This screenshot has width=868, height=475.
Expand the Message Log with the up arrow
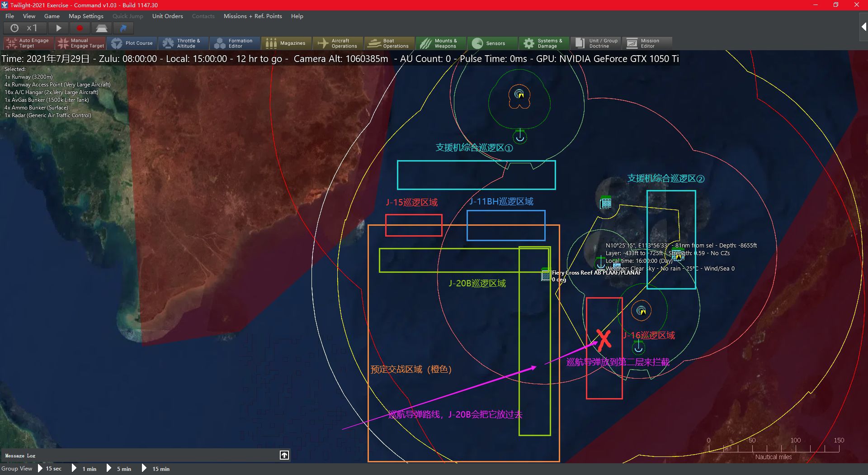point(284,455)
